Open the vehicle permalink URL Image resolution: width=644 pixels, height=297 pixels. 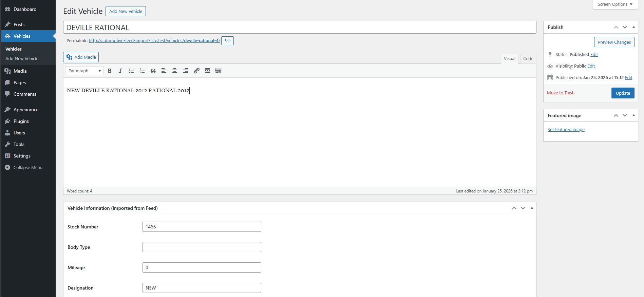(154, 40)
